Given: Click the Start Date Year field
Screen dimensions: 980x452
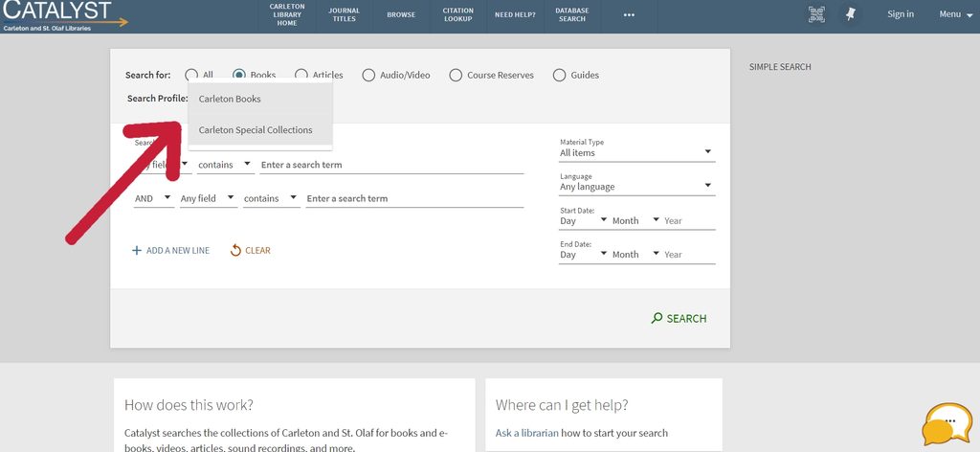Looking at the screenshot, I should tap(688, 221).
